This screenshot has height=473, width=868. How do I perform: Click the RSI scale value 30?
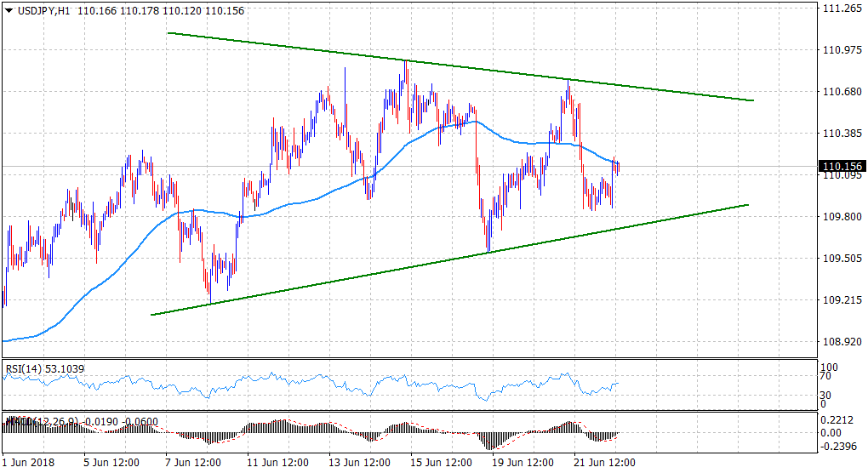825,396
